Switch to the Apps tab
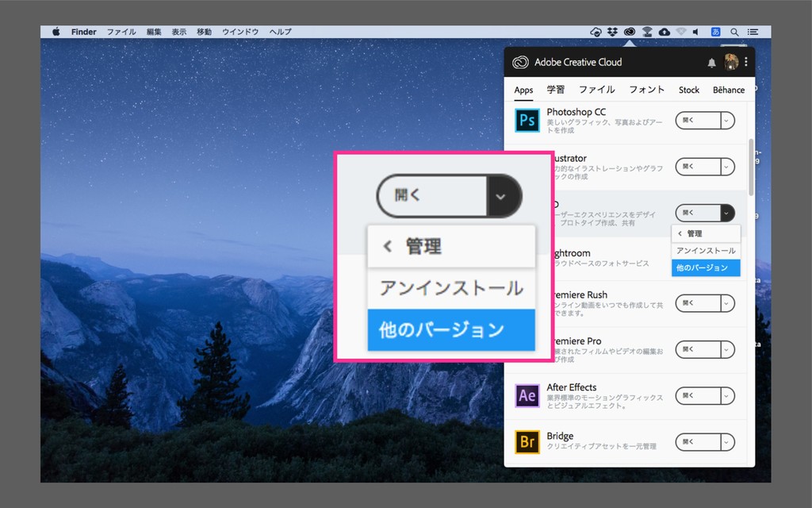The height and width of the screenshot is (508, 812). 523,90
